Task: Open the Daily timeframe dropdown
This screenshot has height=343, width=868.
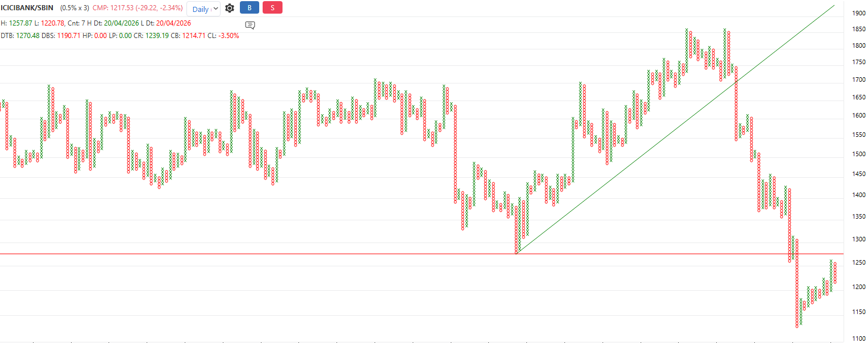Action: click(x=203, y=9)
